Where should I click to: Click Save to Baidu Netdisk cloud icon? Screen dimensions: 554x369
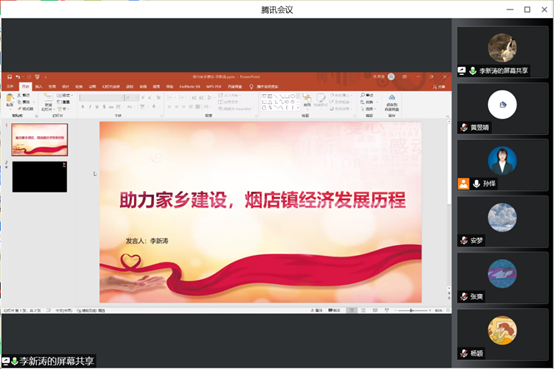391,98
